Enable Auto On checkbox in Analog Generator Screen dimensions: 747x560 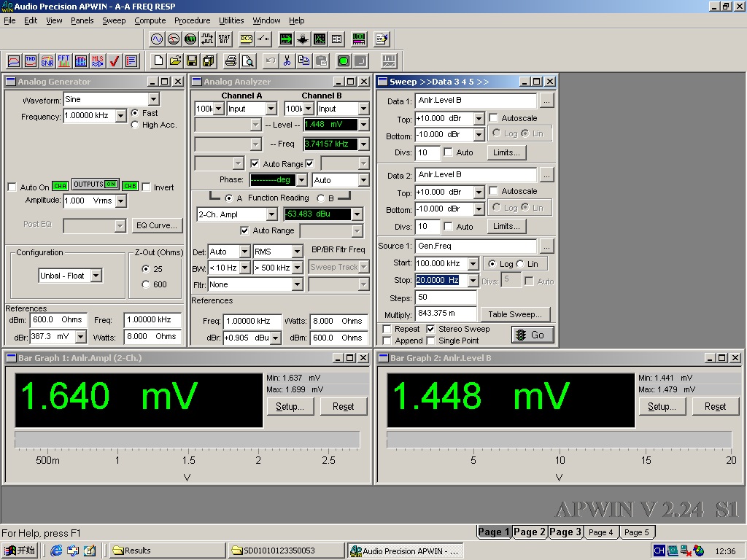point(12,187)
